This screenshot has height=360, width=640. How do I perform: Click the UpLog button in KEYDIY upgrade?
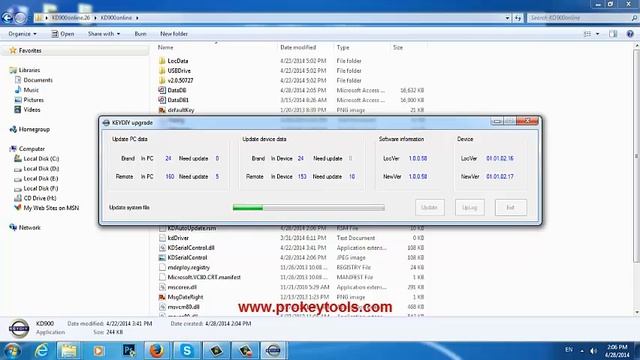469,207
